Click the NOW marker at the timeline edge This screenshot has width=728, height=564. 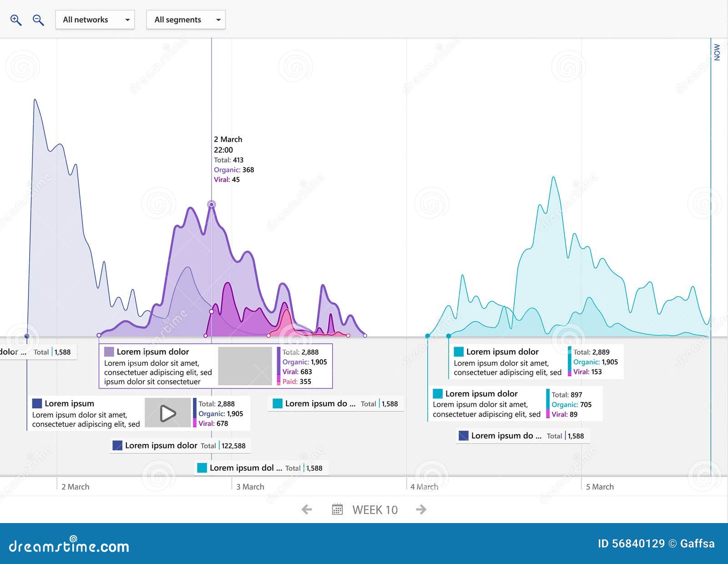click(717, 52)
